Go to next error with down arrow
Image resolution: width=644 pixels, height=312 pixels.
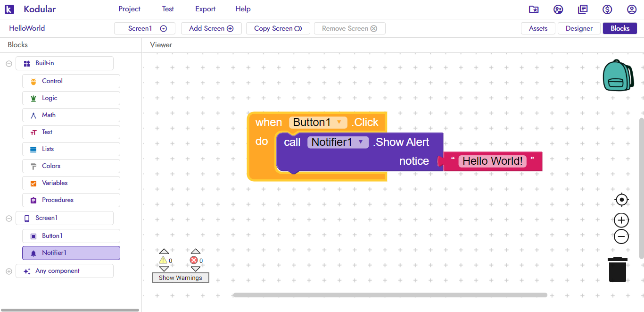click(x=195, y=269)
